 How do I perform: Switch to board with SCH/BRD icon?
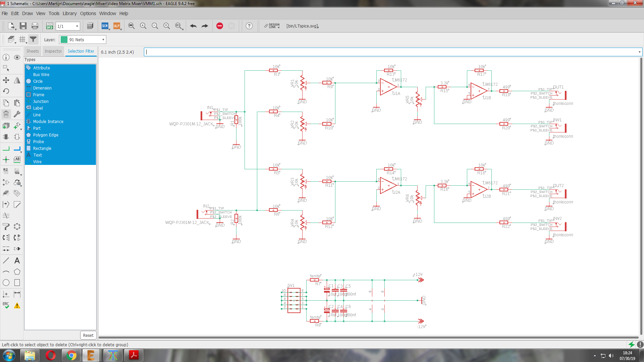(50, 26)
